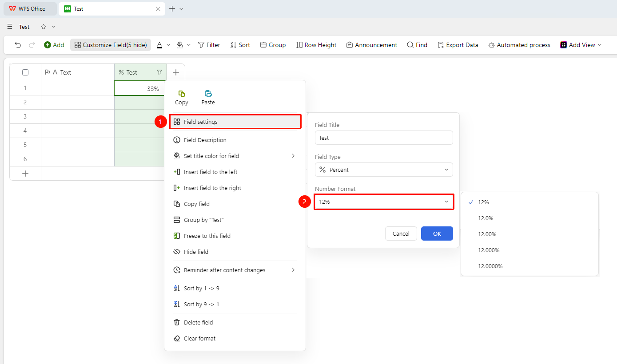Open the Announcement tool

click(x=372, y=45)
